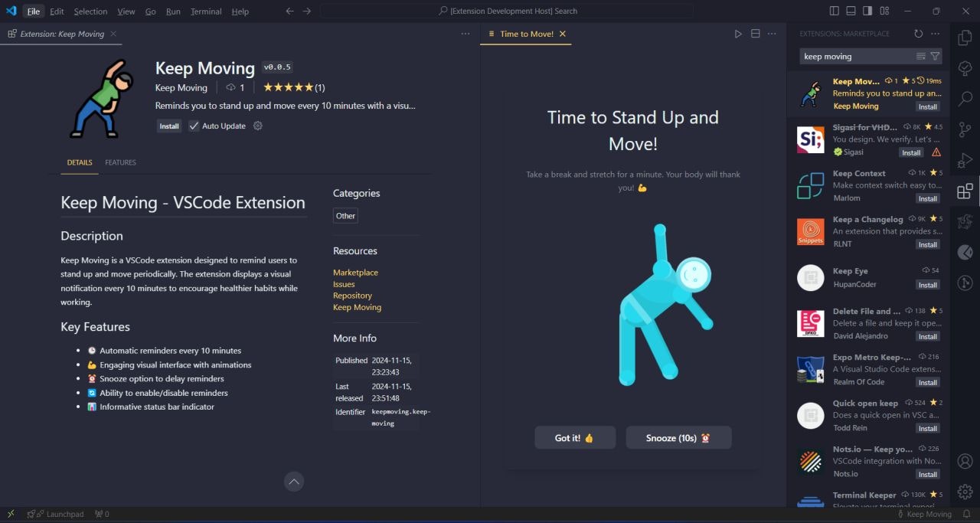Open the Run and Debug view

click(x=965, y=160)
